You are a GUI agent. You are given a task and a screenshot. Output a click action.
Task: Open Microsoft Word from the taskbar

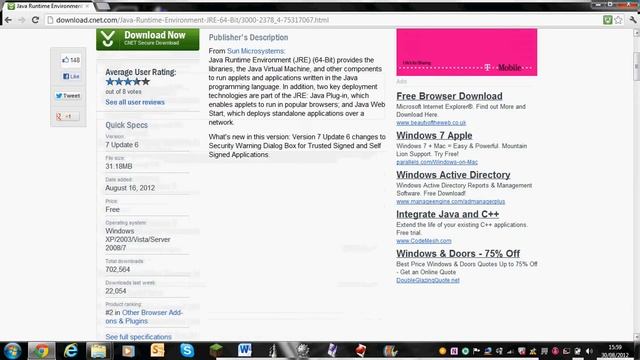click(x=244, y=351)
